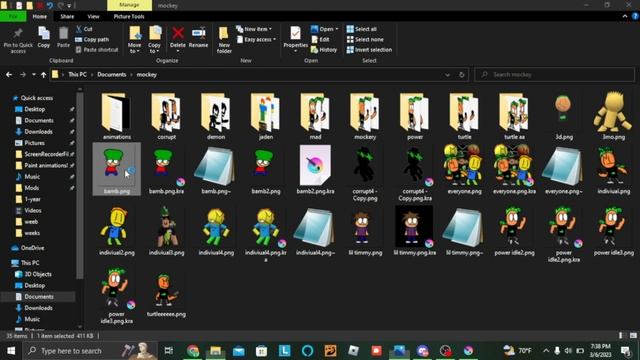The image size is (640, 360).
Task: Click the taskbar search box
Action: 90,351
